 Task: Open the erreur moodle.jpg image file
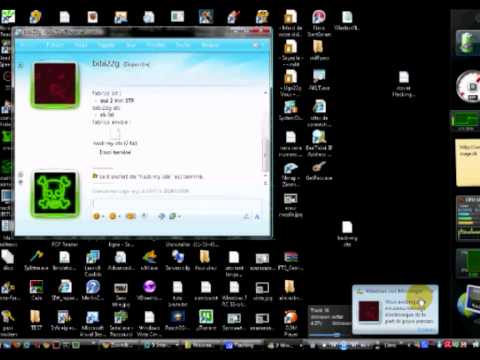click(x=291, y=205)
